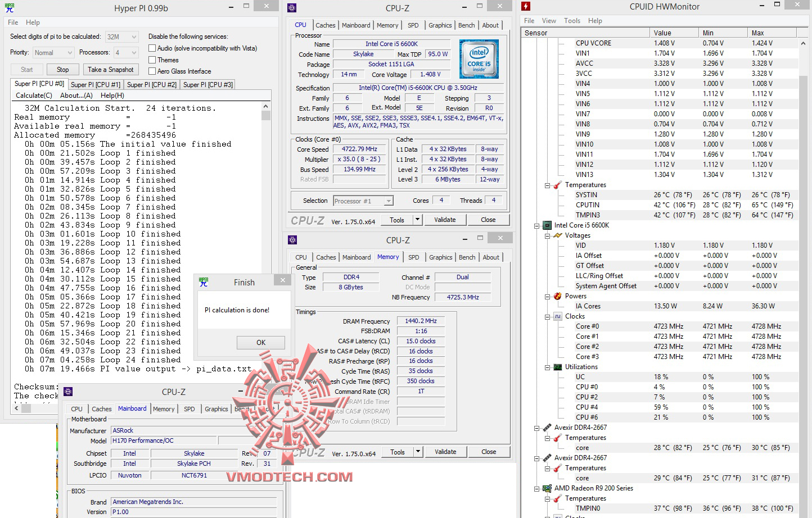
Task: Open the Tools dropdown arrow in top CPU-Z window
Action: coord(418,220)
